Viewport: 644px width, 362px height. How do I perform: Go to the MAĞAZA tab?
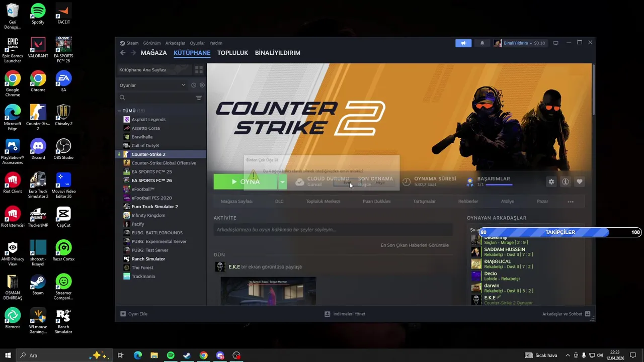point(154,53)
